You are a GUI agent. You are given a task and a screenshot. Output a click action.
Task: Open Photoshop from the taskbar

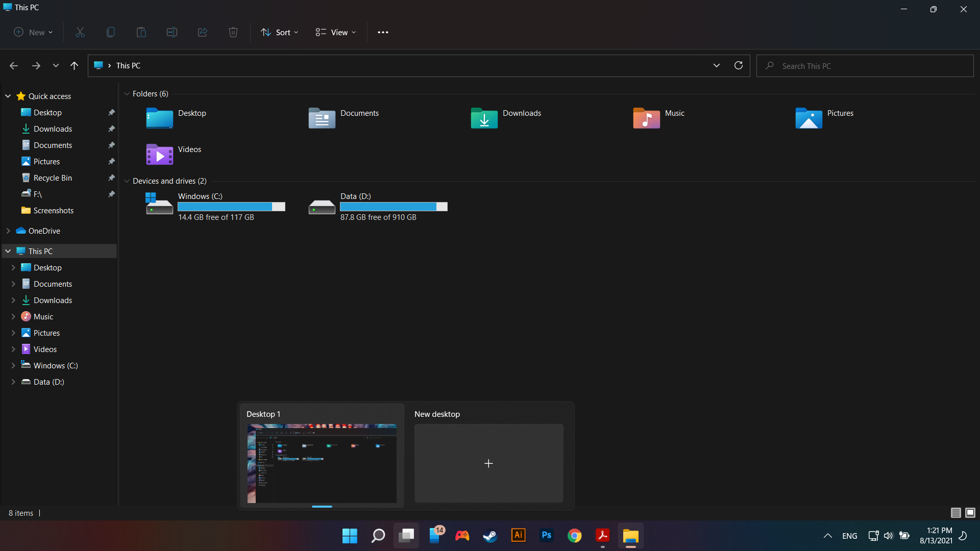546,536
